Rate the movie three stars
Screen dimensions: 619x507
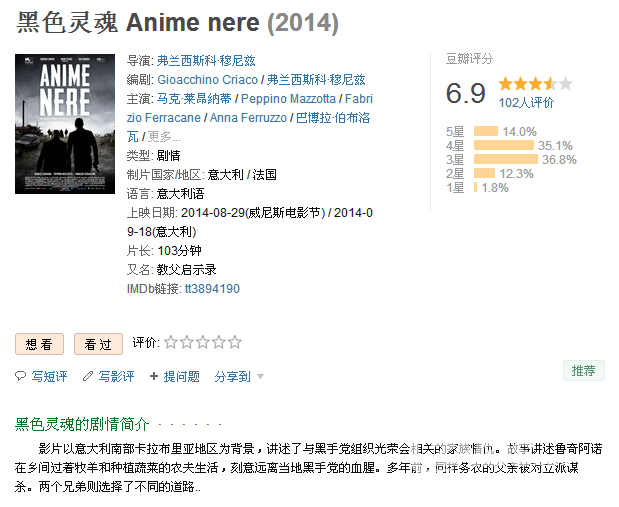(203, 343)
